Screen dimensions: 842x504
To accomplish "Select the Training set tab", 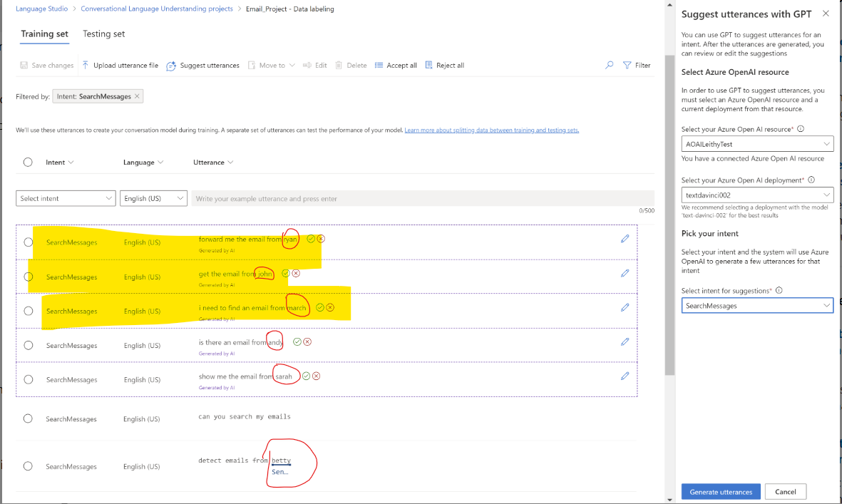I will coord(44,34).
